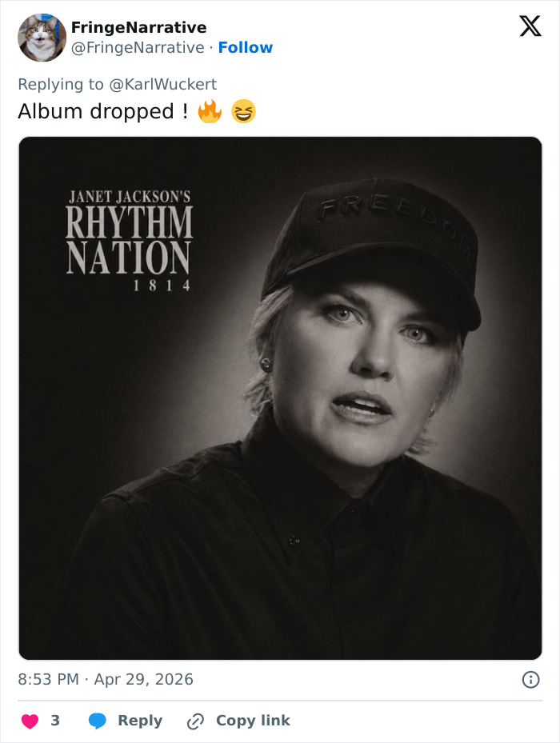Follow the FringeNarrative account
Viewport: 560px width, 743px height.
246,47
